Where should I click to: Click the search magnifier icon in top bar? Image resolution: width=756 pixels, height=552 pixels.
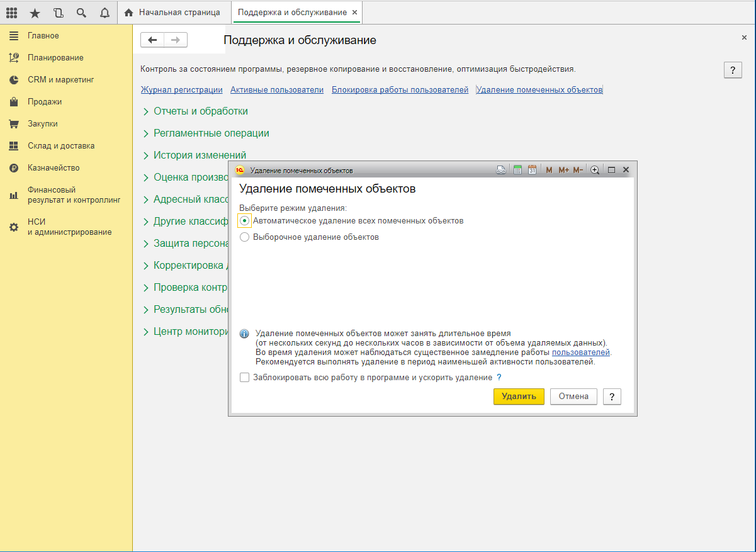tap(81, 12)
